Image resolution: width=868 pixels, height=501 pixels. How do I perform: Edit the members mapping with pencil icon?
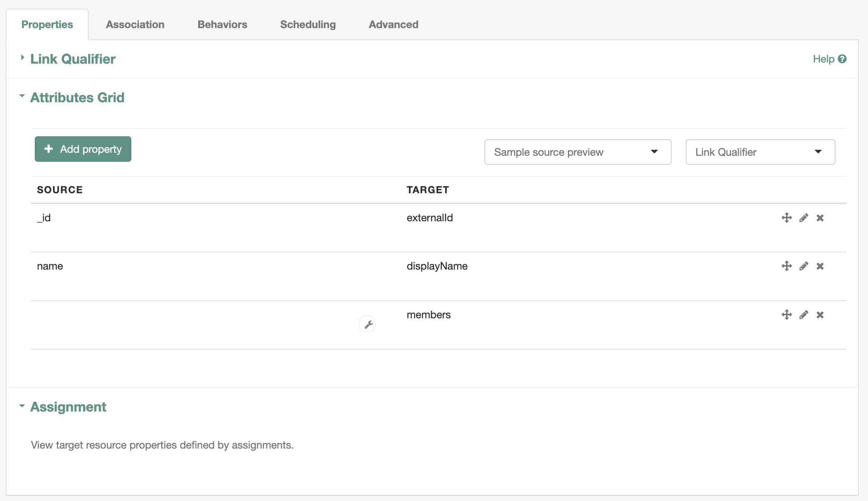click(x=804, y=315)
